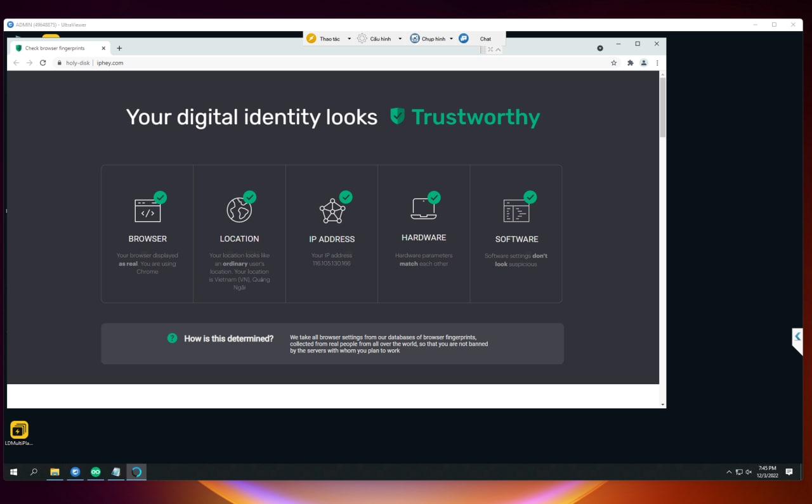Click the blue ring app in taskbar
The image size is (812, 504).
tap(136, 472)
